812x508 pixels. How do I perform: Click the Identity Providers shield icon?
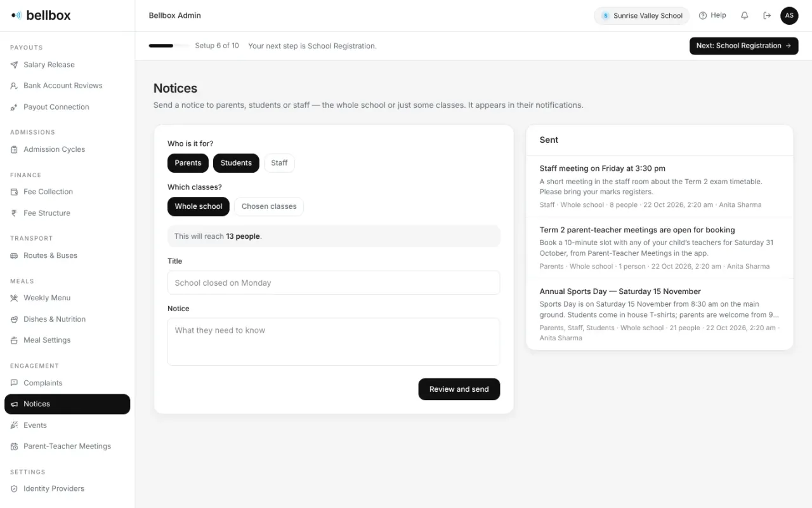14,489
